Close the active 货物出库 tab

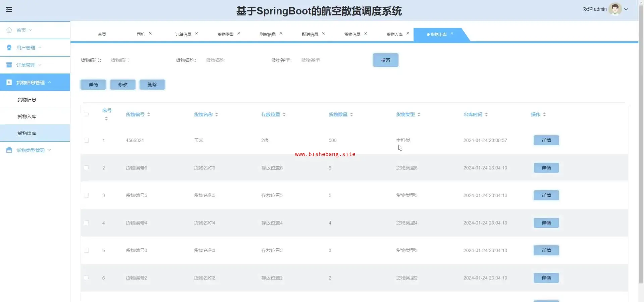pos(452,33)
